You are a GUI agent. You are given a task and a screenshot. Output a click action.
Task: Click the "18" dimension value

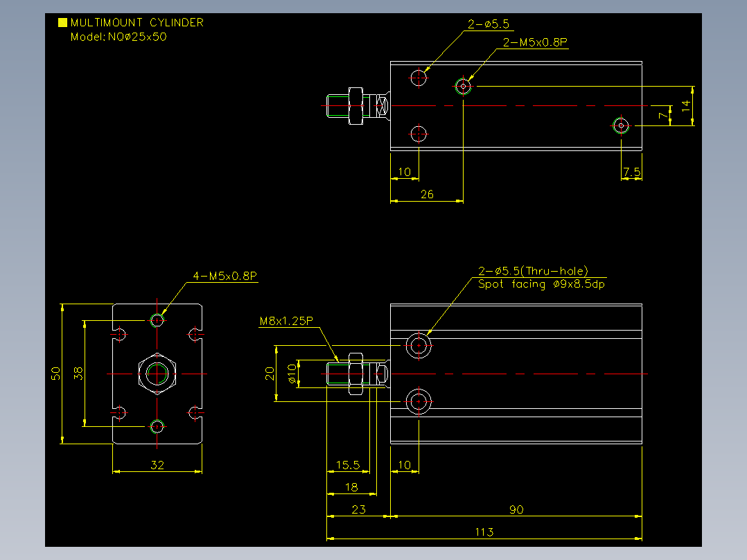(x=351, y=487)
